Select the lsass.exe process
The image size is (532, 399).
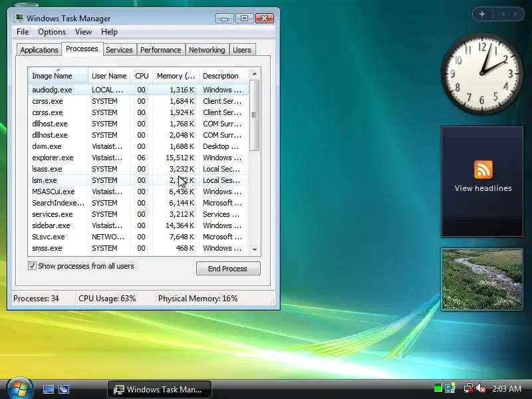tap(138, 169)
